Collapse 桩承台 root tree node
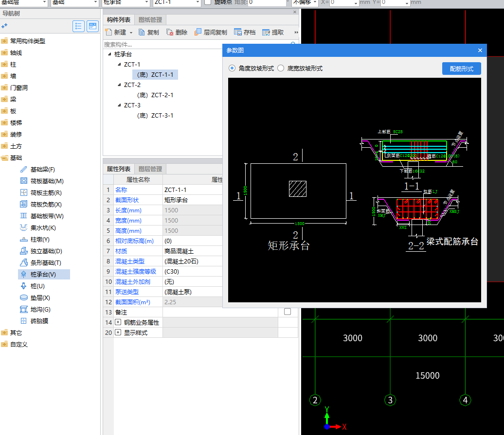The image size is (504, 435). tap(109, 54)
